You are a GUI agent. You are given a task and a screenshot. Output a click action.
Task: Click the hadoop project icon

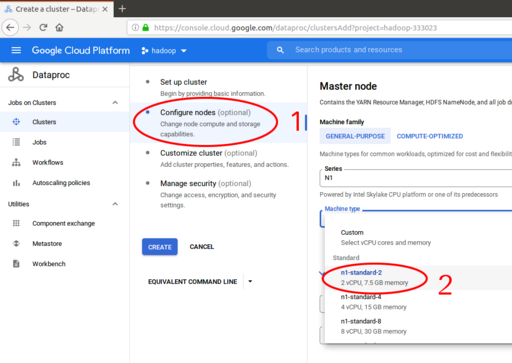coord(145,51)
